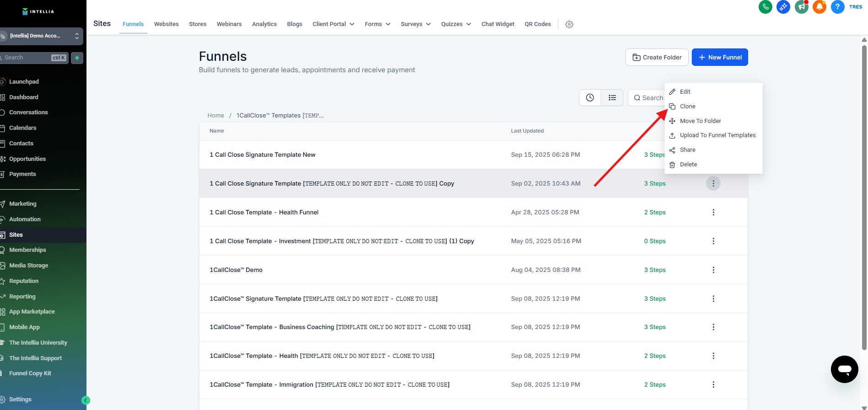Open the QR Codes tab
This screenshot has height=410, width=868.
[538, 24]
